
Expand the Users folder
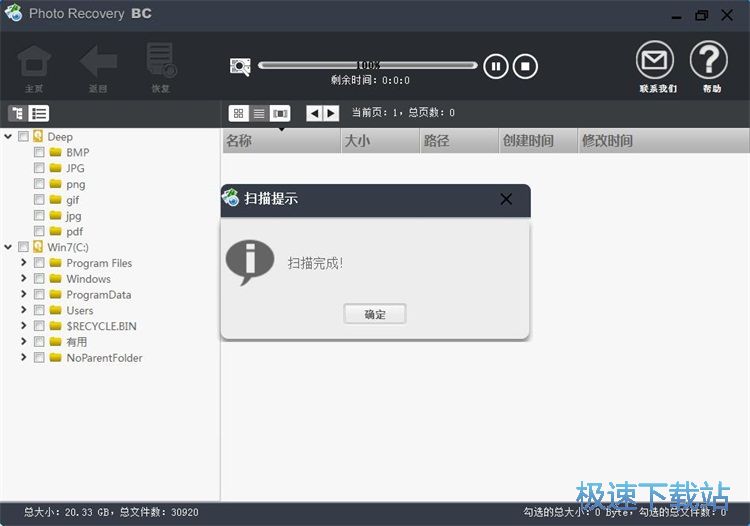tap(23, 310)
